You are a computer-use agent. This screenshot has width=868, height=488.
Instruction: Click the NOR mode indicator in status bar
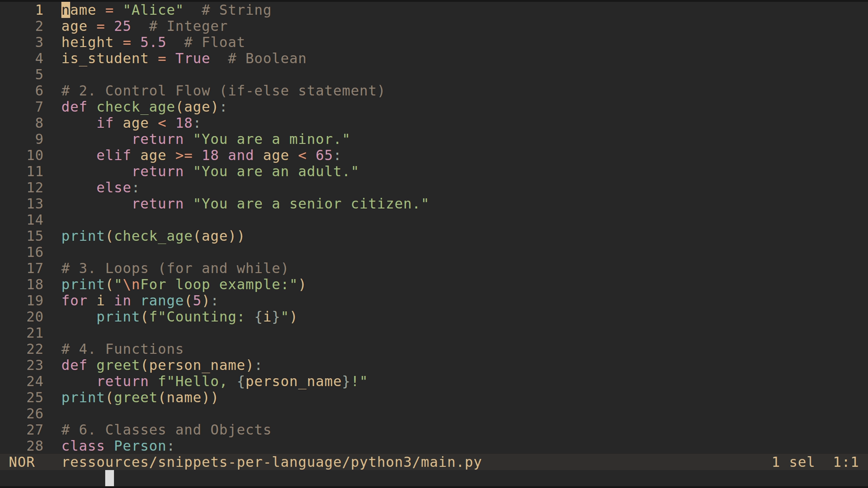pos(22,462)
